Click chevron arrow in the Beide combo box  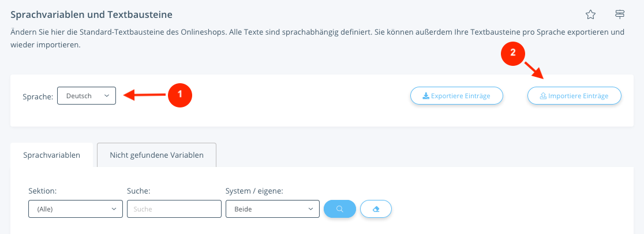pos(310,209)
